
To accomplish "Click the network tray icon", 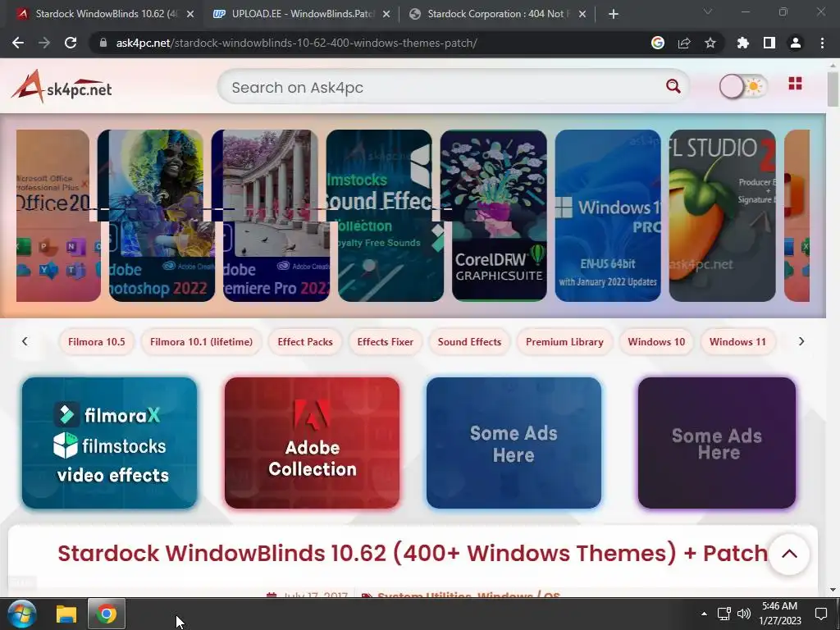I will coord(724,614).
